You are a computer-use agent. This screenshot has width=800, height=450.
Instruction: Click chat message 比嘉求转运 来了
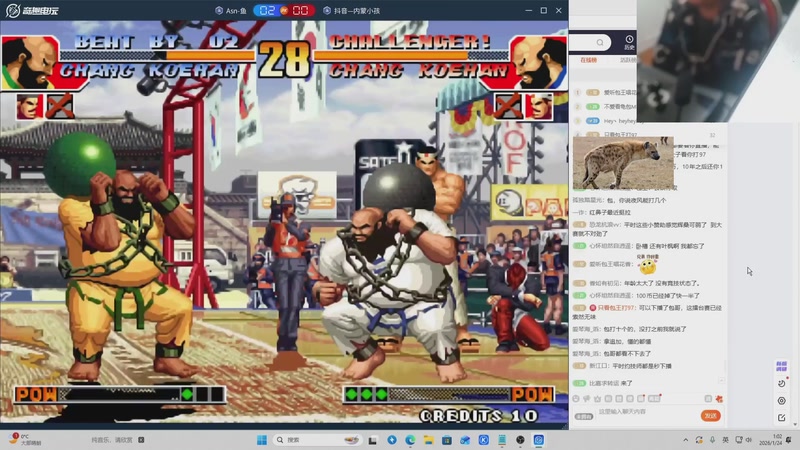[x=603, y=383]
